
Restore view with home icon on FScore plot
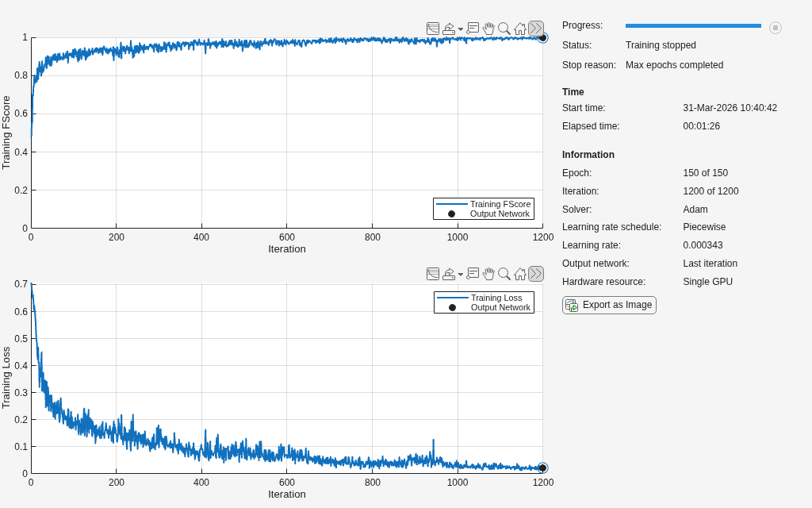520,29
